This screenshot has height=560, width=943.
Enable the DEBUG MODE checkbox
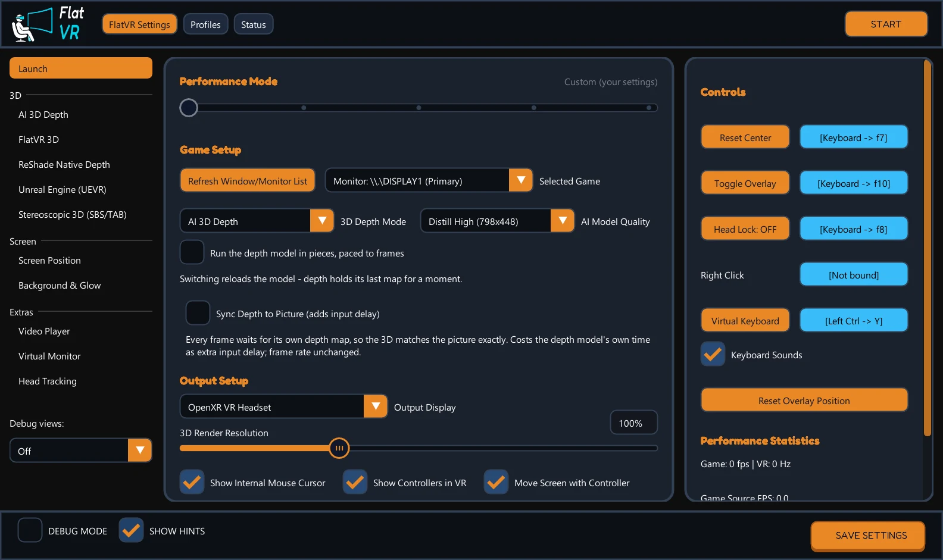click(x=30, y=530)
